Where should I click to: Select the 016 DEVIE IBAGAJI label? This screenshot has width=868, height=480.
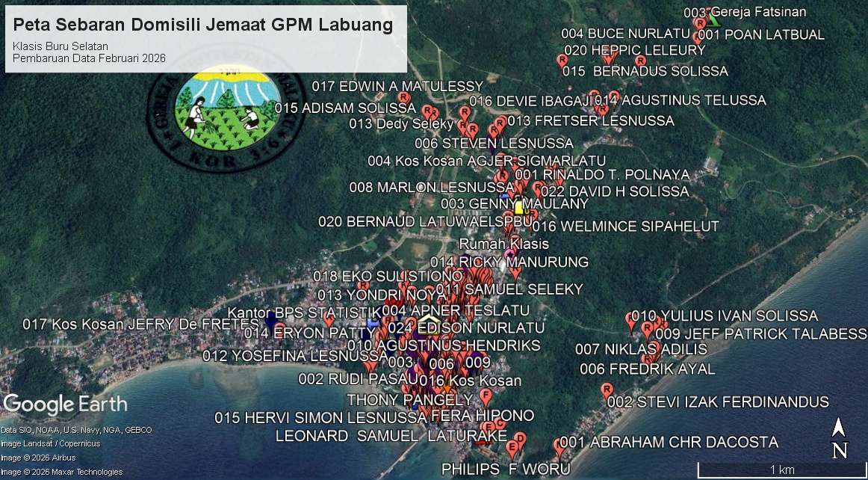pyautogui.click(x=531, y=101)
